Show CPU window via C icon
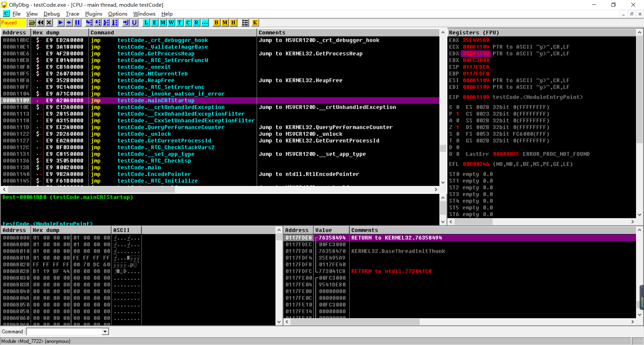 coord(188,23)
